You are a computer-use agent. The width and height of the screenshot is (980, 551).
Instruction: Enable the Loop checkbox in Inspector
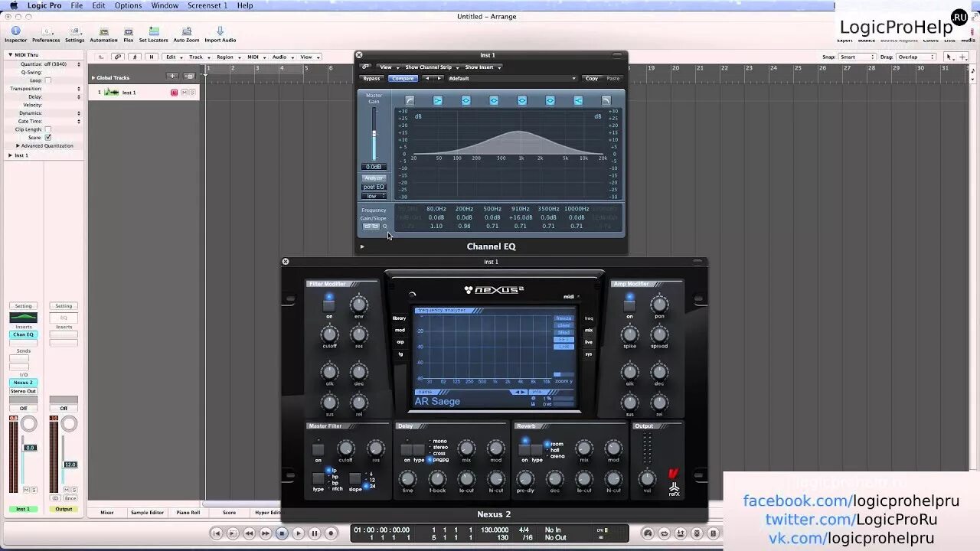pos(47,80)
